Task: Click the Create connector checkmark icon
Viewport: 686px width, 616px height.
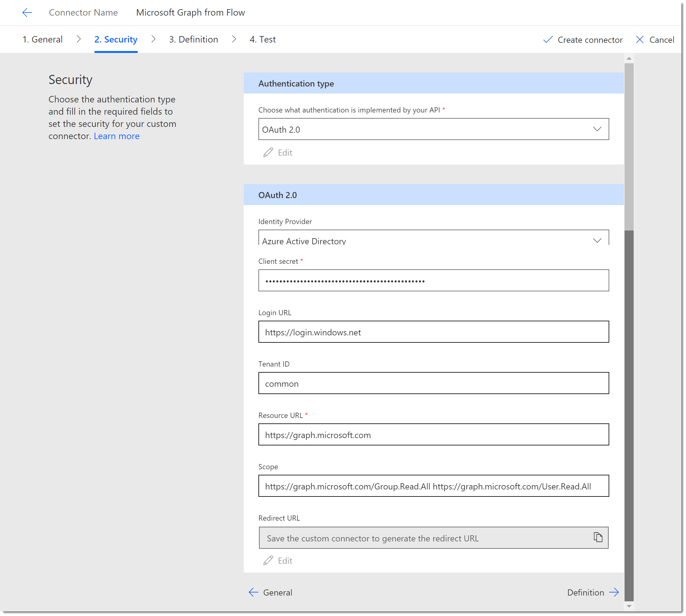Action: click(x=547, y=40)
